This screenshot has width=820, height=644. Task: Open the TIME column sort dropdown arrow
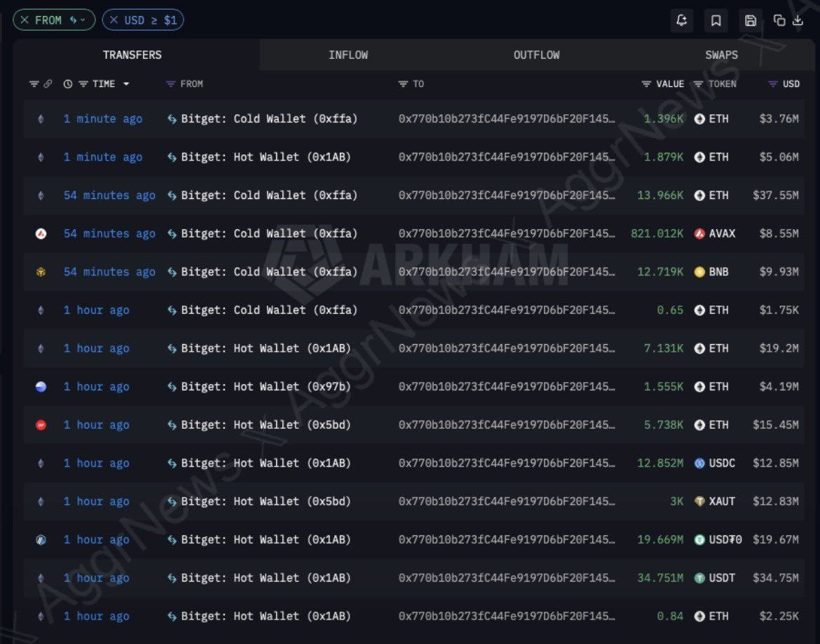click(126, 84)
